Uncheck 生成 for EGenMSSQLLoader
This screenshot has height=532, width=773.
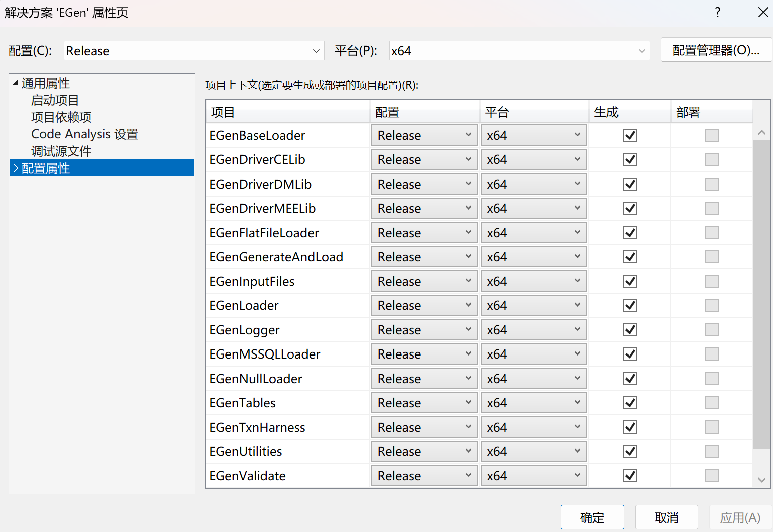click(x=630, y=354)
